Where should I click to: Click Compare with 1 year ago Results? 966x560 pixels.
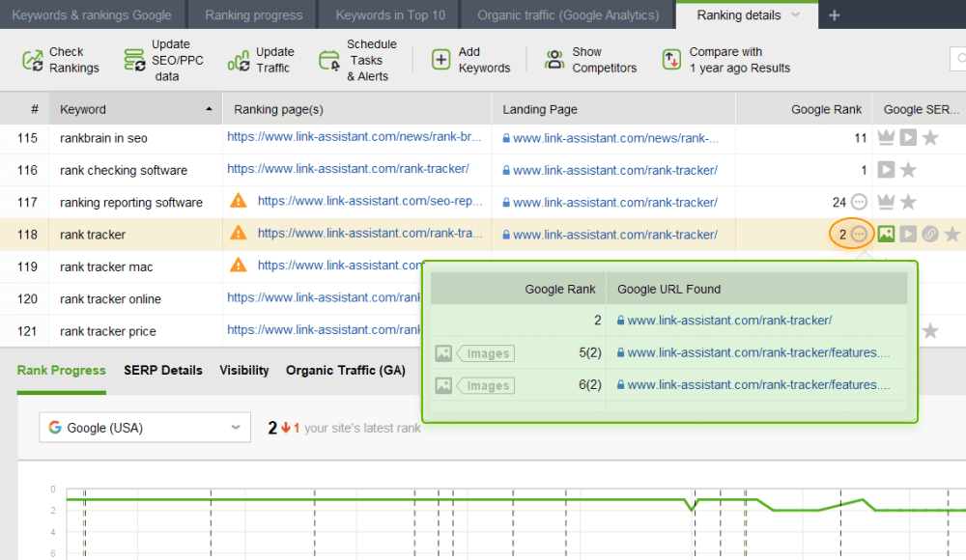pos(726,60)
